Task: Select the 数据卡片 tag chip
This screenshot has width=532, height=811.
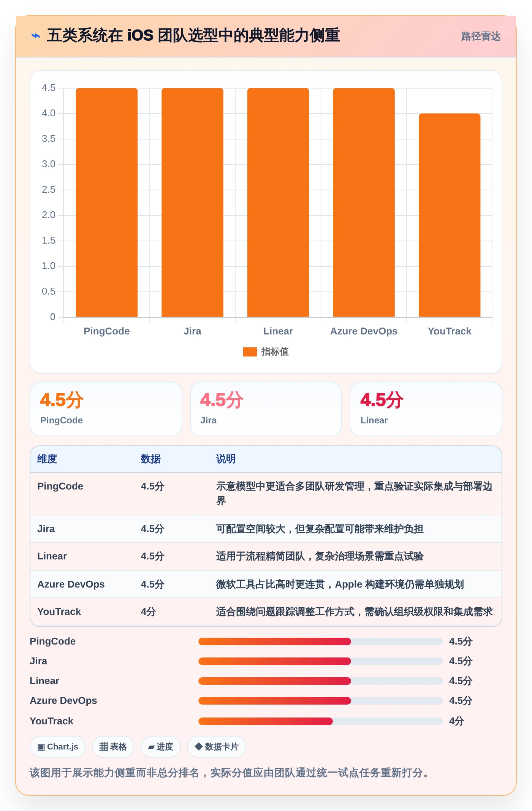Action: pos(217,747)
